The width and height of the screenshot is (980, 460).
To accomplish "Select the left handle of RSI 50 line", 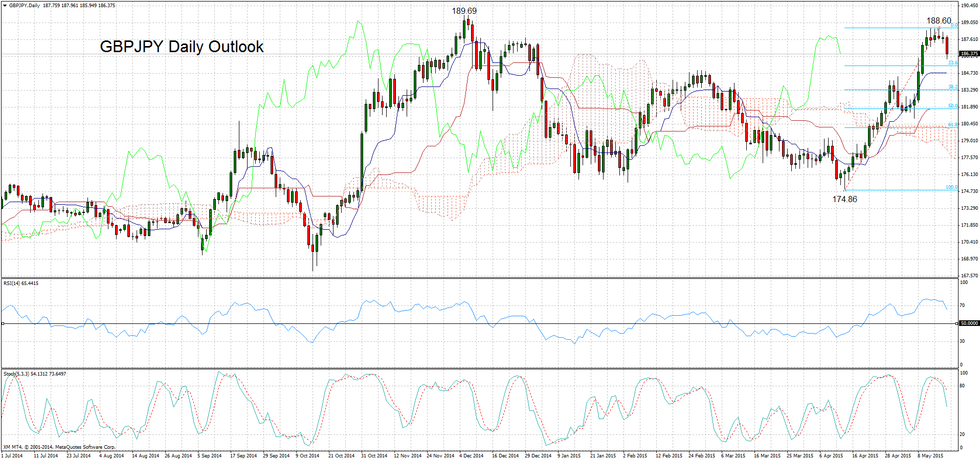I will [3, 323].
